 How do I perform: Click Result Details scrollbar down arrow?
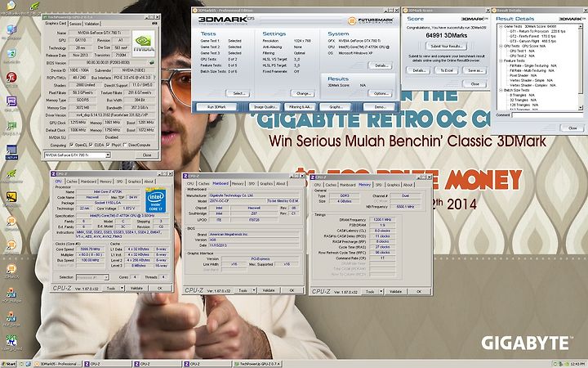click(x=581, y=108)
